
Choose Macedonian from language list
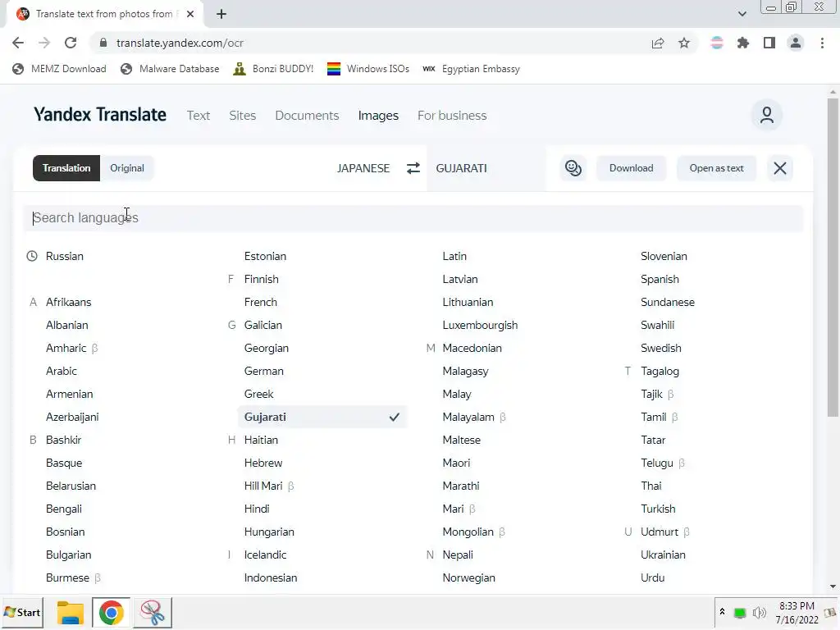(472, 348)
